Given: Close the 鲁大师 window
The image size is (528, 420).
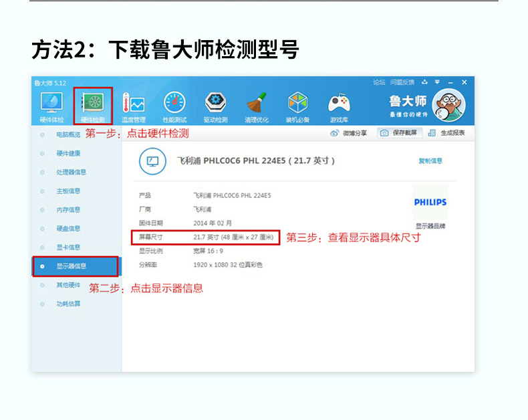Looking at the screenshot, I should (x=465, y=82).
